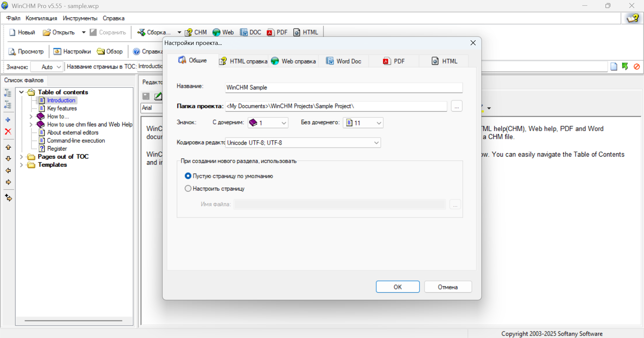Switch to the HTML справка tab
The image size is (644, 338).
(x=243, y=61)
